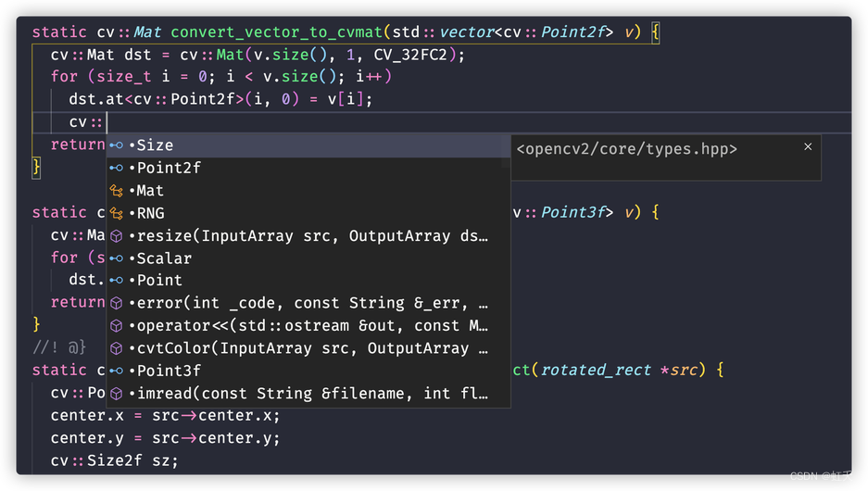Click the 'cv::Size2f sz;' declaration
The width and height of the screenshot is (868, 491).
[x=115, y=460]
